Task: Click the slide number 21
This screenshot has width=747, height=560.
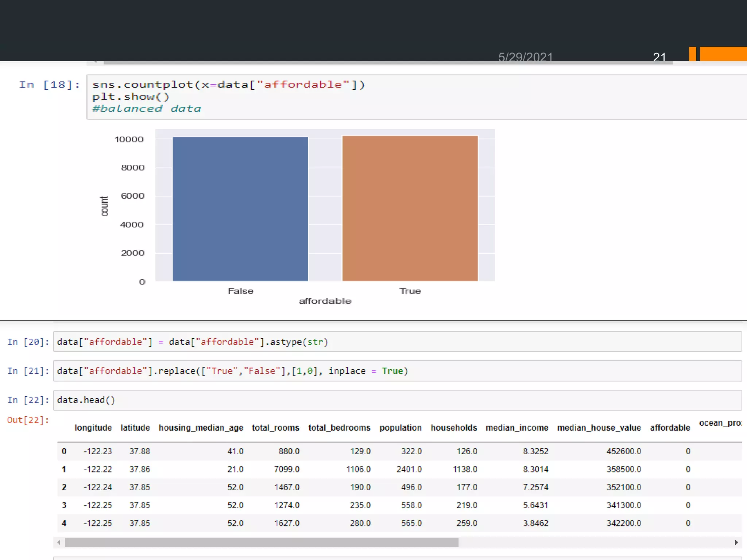Action: [659, 57]
